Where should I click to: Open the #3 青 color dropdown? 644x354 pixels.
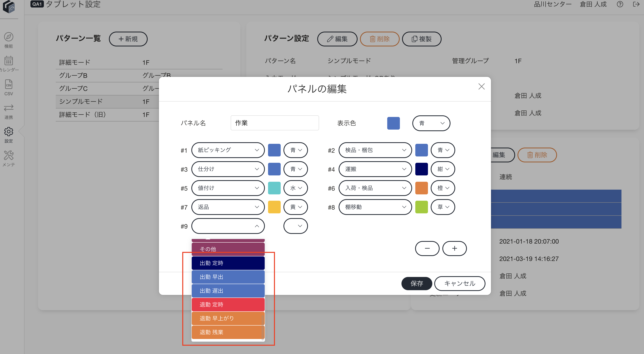(x=296, y=169)
